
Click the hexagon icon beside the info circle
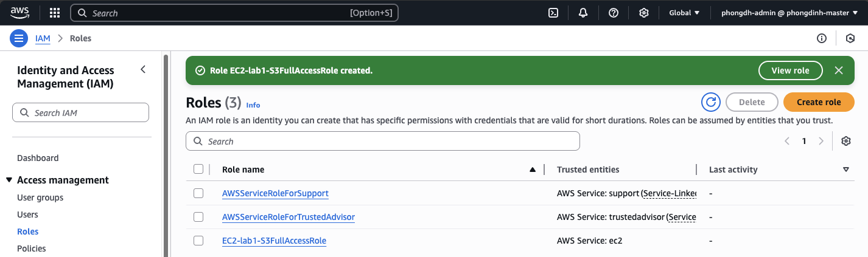click(x=850, y=38)
